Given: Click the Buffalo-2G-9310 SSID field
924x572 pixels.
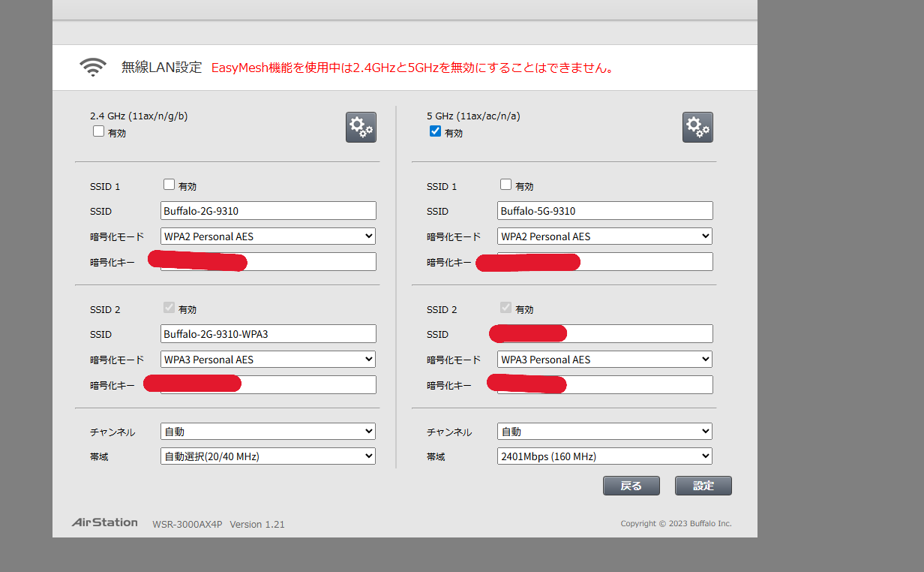Looking at the screenshot, I should coord(268,211).
